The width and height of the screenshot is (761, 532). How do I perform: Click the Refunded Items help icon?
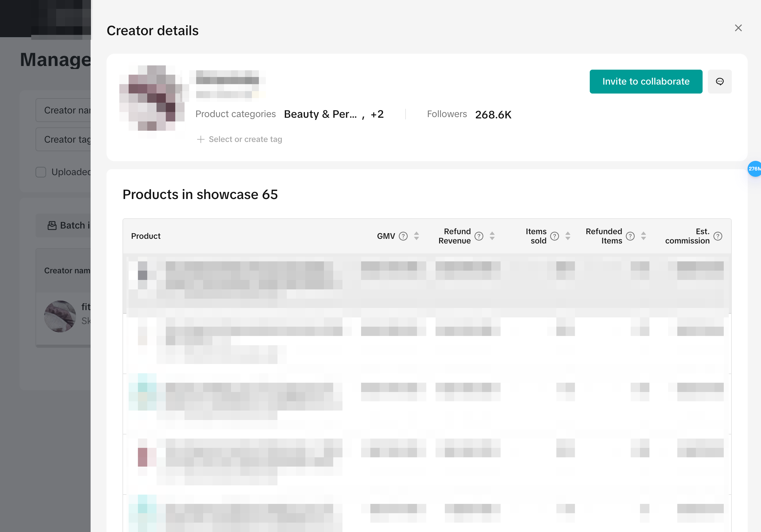coord(630,236)
